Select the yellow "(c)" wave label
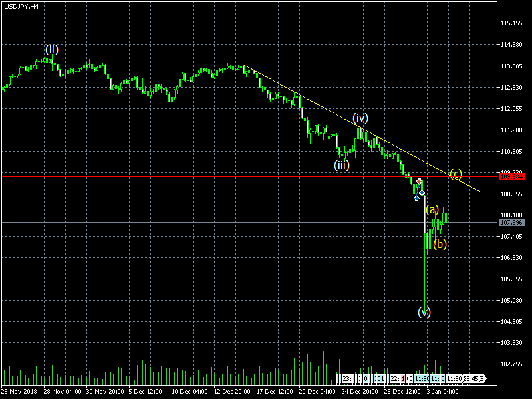The width and height of the screenshot is (532, 399). [456, 174]
